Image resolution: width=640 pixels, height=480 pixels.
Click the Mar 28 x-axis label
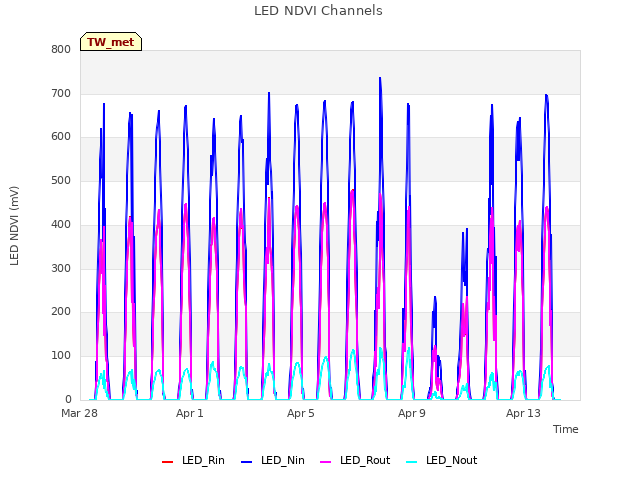79,413
